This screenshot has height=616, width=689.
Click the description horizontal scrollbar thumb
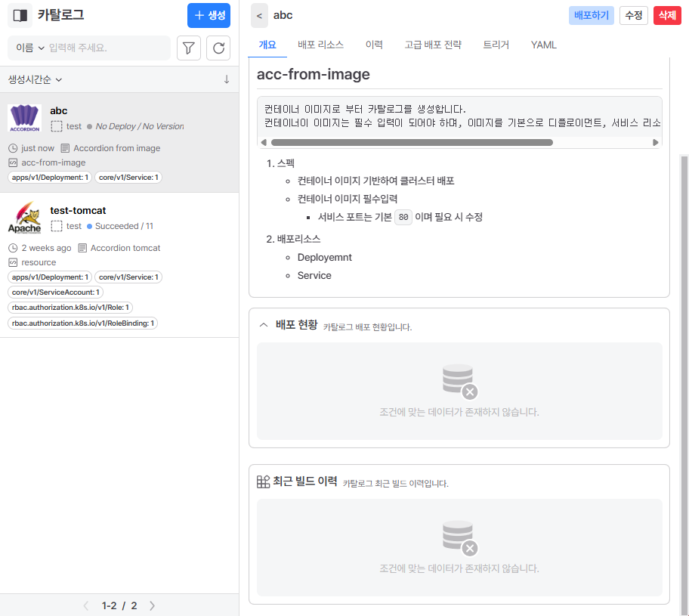pos(412,142)
